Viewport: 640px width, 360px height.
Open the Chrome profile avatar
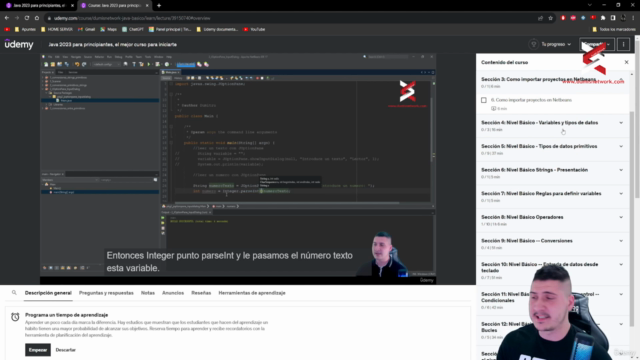(x=623, y=18)
